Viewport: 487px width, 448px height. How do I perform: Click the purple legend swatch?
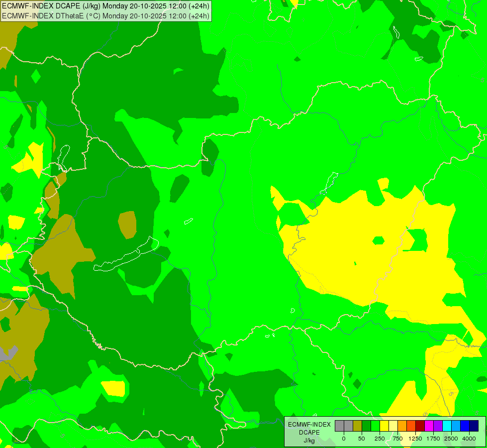pyautogui.click(x=438, y=426)
